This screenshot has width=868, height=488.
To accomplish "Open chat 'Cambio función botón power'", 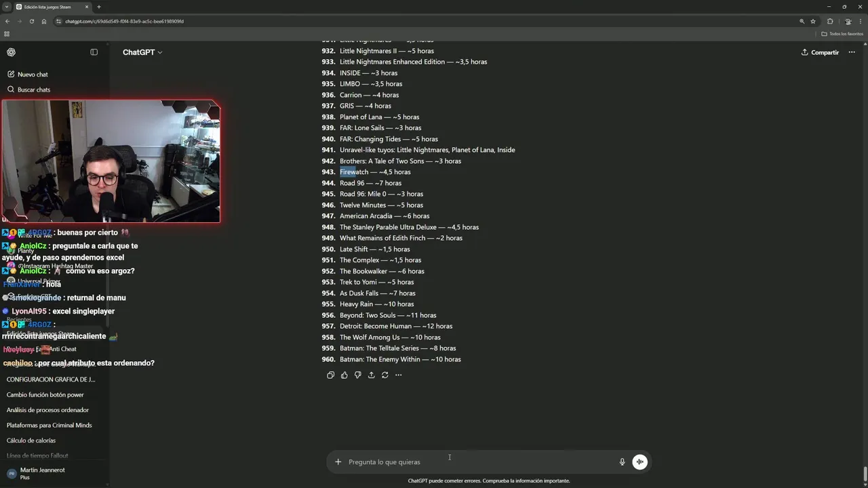I will click(x=45, y=394).
